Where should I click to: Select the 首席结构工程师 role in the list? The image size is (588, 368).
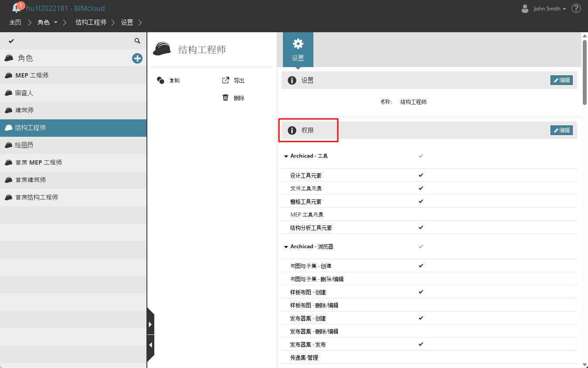(73, 197)
